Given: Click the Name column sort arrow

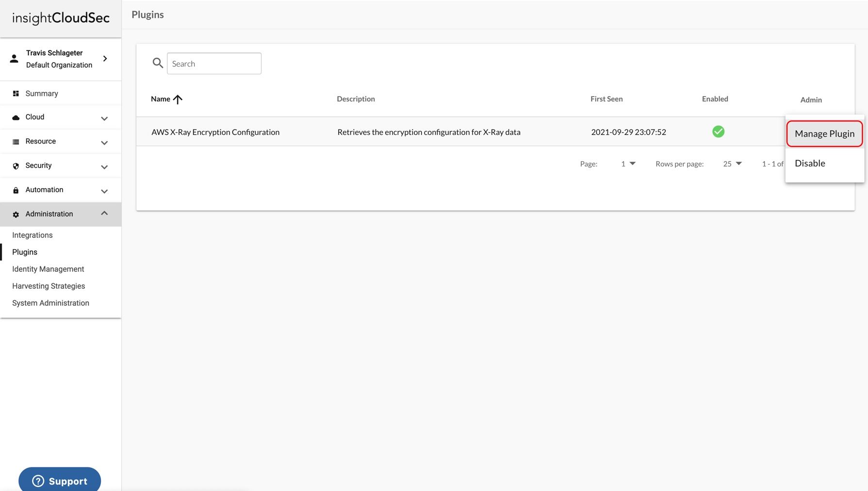Looking at the screenshot, I should [x=178, y=99].
